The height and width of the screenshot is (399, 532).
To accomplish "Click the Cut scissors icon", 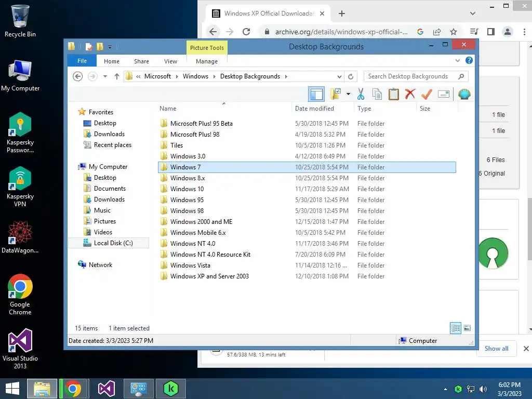I will 361,94.
